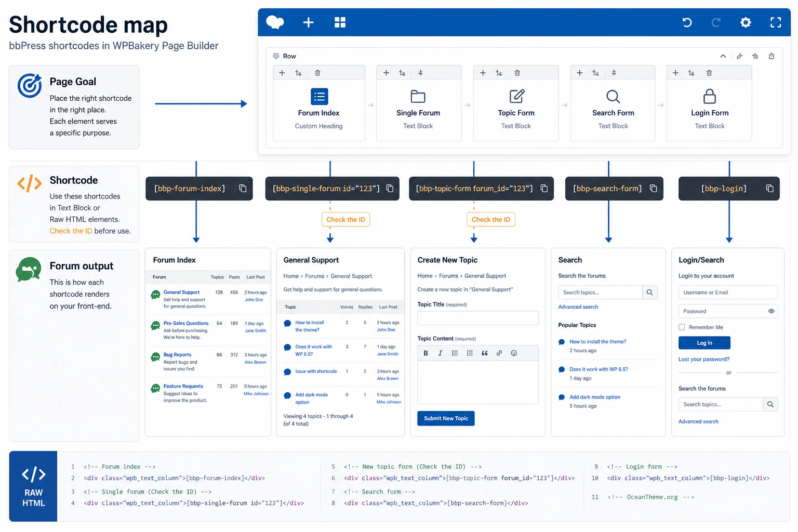Click the Submit New Topic button

click(x=446, y=418)
